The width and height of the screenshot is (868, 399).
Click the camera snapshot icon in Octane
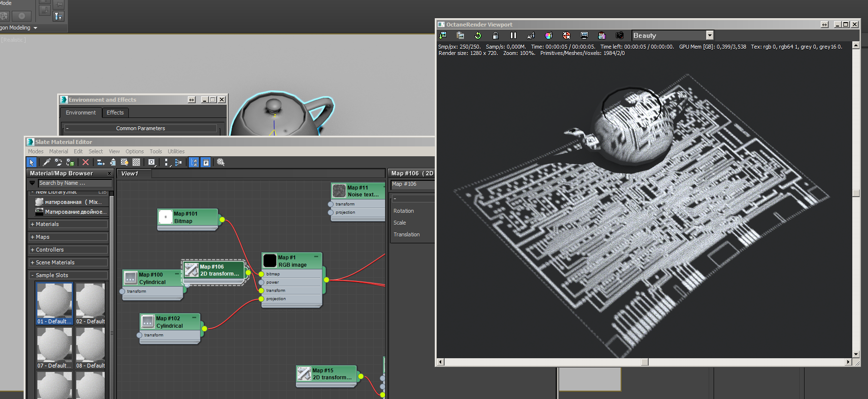tap(620, 35)
